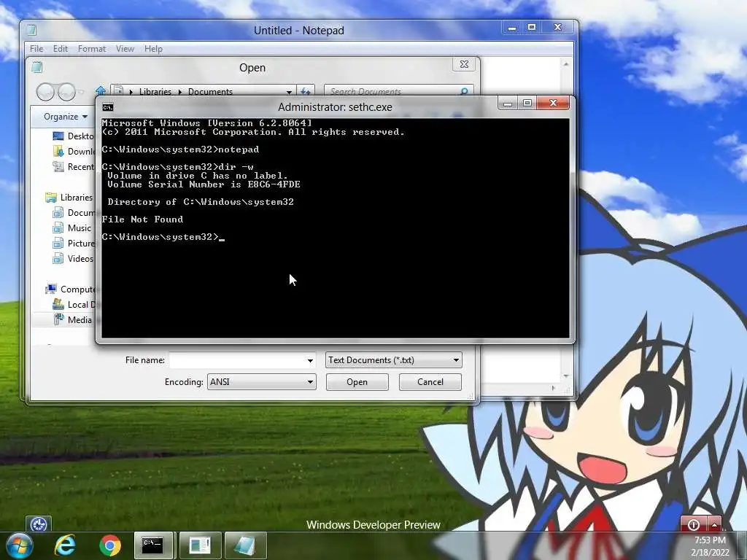This screenshot has width=747, height=560.
Task: Click into File name text field
Action: [x=237, y=360]
